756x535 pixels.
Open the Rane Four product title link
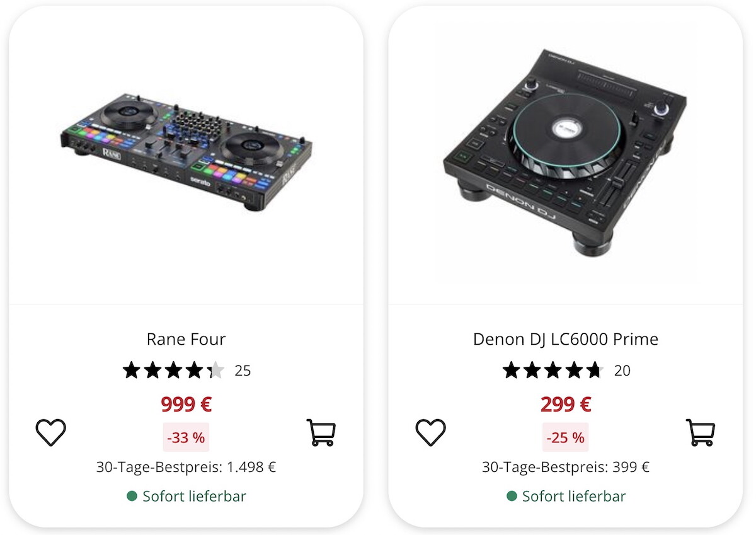[x=186, y=339]
